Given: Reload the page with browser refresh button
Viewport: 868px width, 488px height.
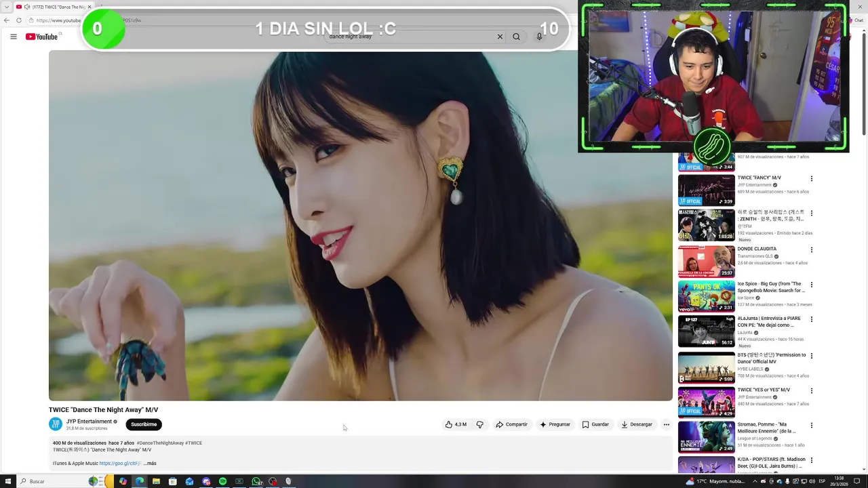Looking at the screenshot, I should pos(19,20).
